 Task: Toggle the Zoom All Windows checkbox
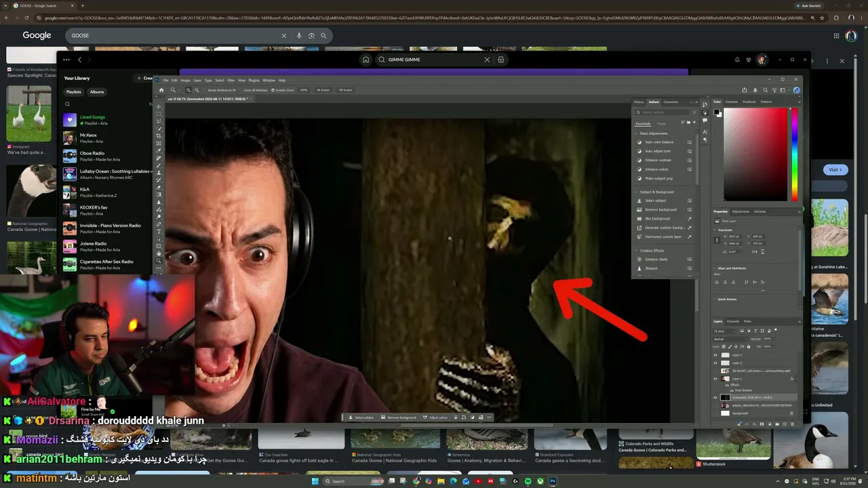pos(241,90)
